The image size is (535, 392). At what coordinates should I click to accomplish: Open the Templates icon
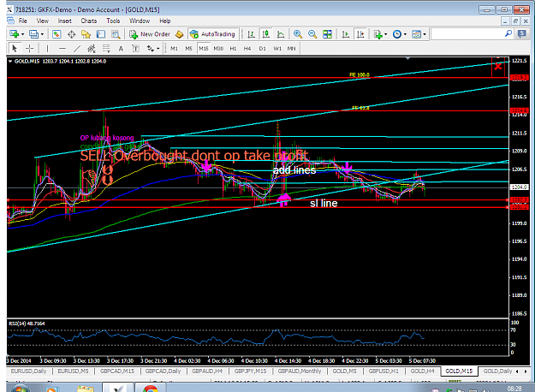[x=416, y=34]
